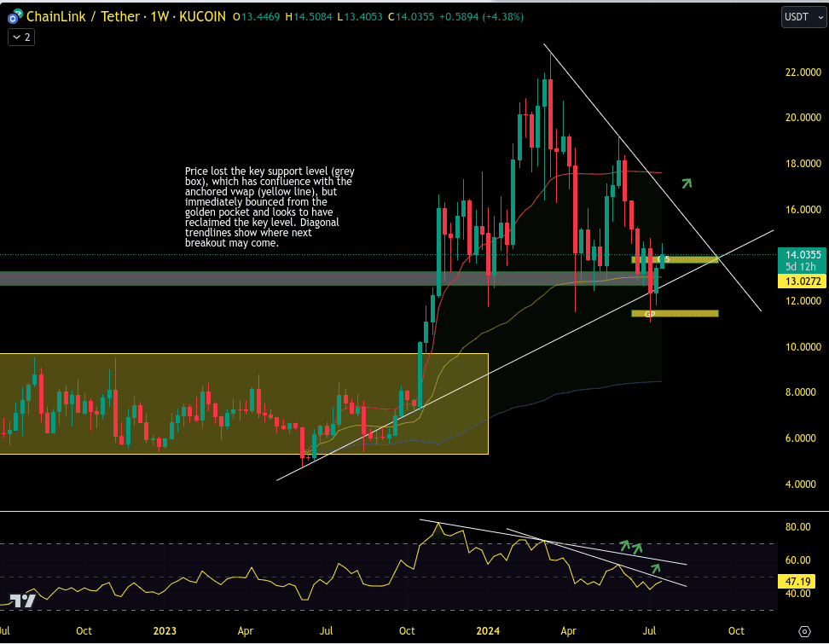
Task: Click the open value O13.4469 in header
Action: 257,17
